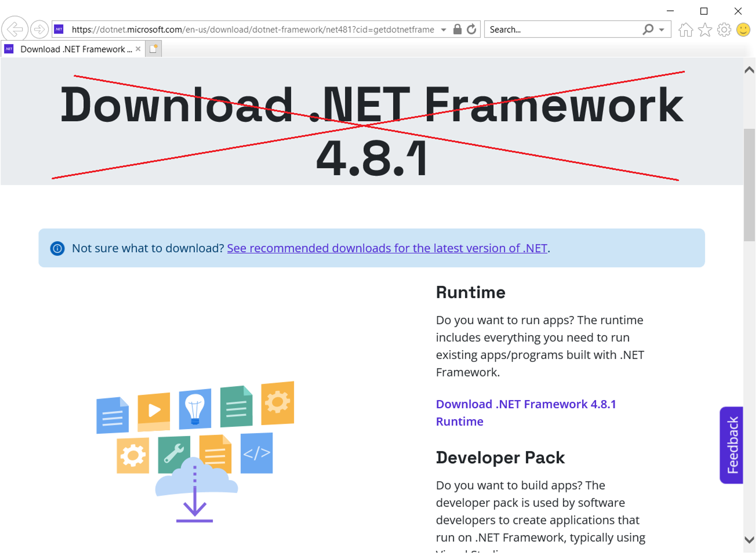Viewport: 756px width, 553px height.
Task: Click the Runtime heading text
Action: pyautogui.click(x=471, y=292)
